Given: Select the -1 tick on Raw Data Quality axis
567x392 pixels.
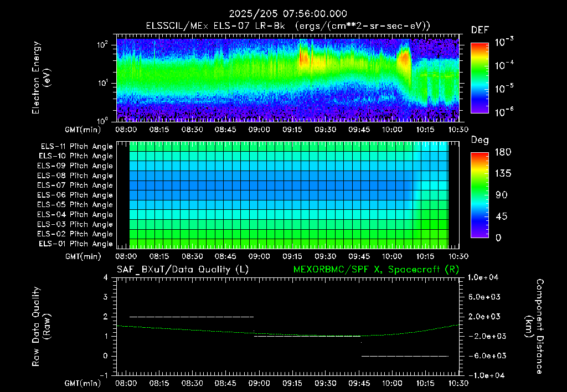Looking at the screenshot, I should coord(104,375).
